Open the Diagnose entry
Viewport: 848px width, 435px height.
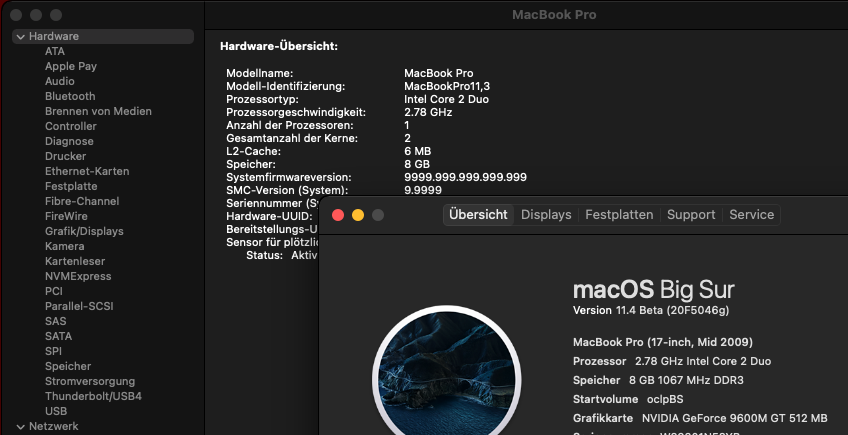pos(69,141)
